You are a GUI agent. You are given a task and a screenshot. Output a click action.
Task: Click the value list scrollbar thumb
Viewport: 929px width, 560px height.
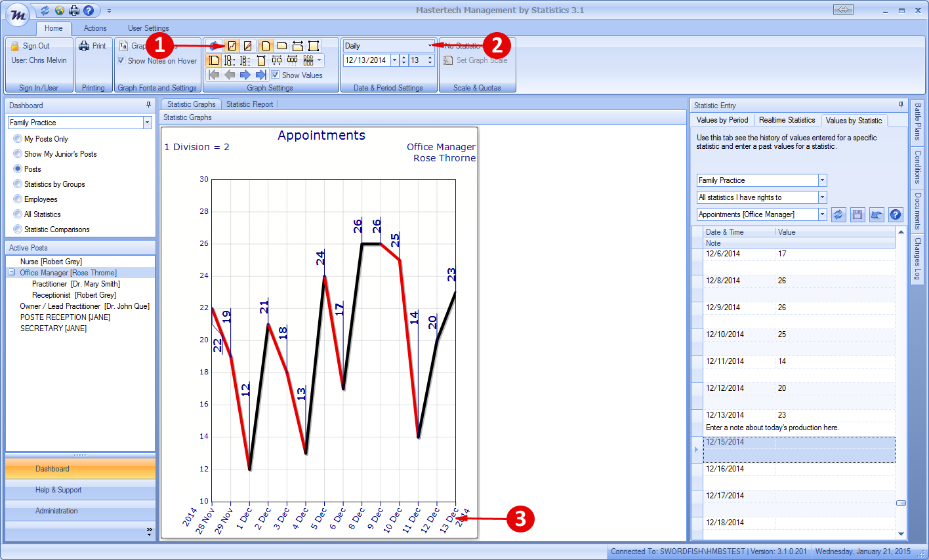pyautogui.click(x=901, y=503)
